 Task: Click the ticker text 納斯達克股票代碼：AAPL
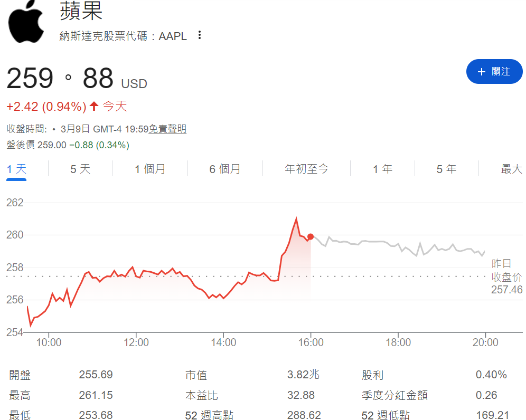[x=123, y=36]
